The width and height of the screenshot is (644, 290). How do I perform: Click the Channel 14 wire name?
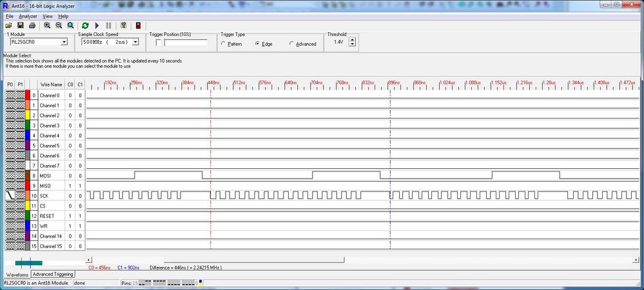click(51, 237)
